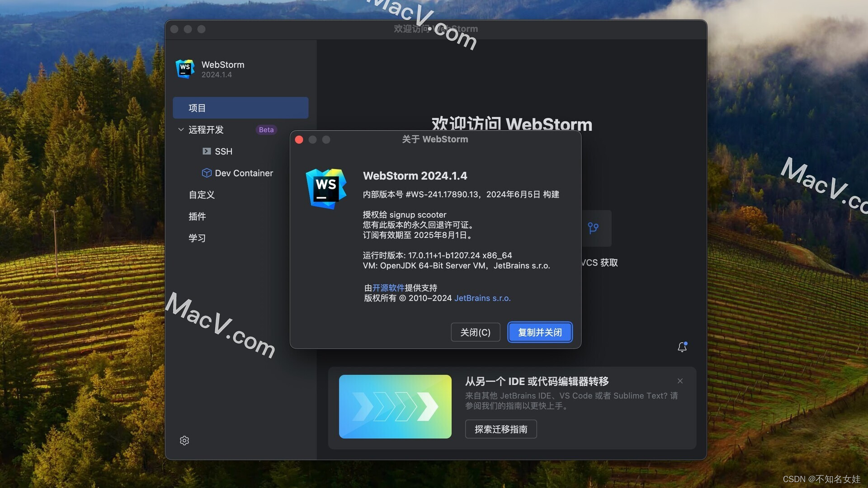This screenshot has height=488, width=868.
Task: Click the WebStorm logo in the sidebar header
Action: pos(185,69)
